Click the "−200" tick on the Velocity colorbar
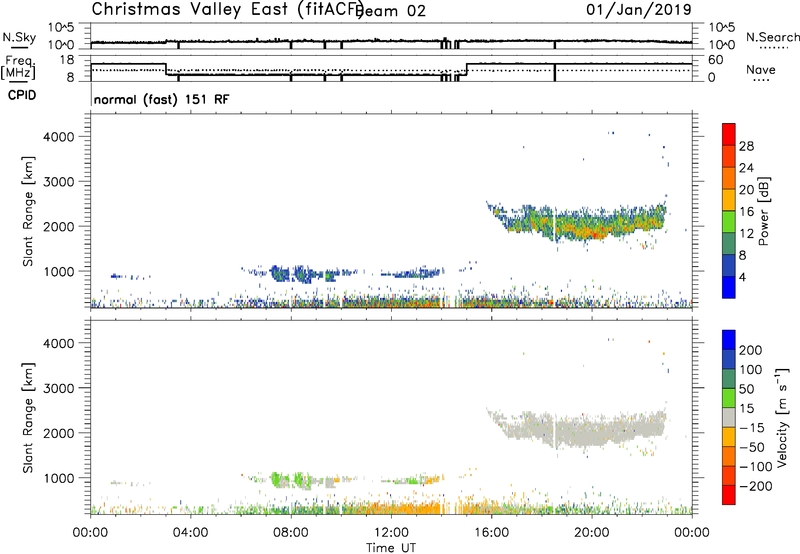 (756, 486)
